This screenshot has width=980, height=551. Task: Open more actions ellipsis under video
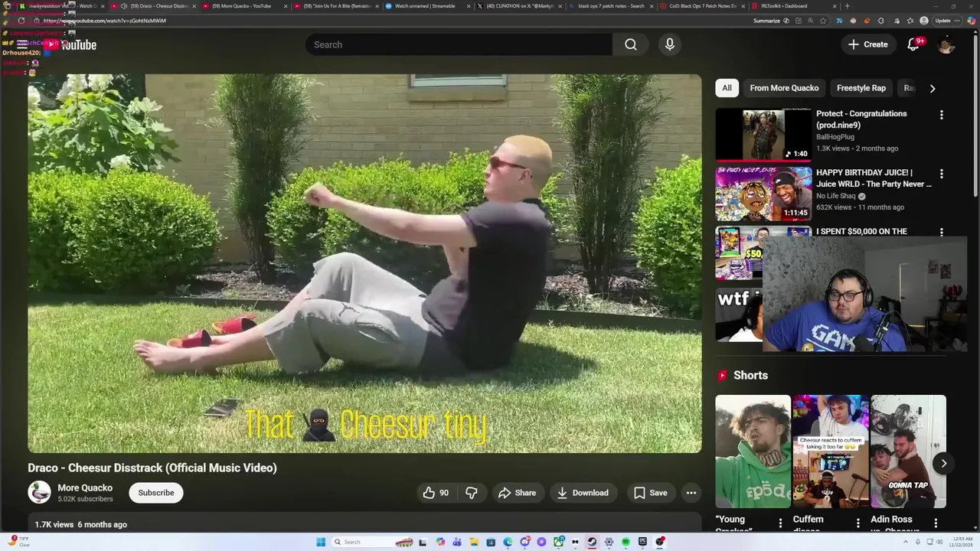[x=691, y=493]
